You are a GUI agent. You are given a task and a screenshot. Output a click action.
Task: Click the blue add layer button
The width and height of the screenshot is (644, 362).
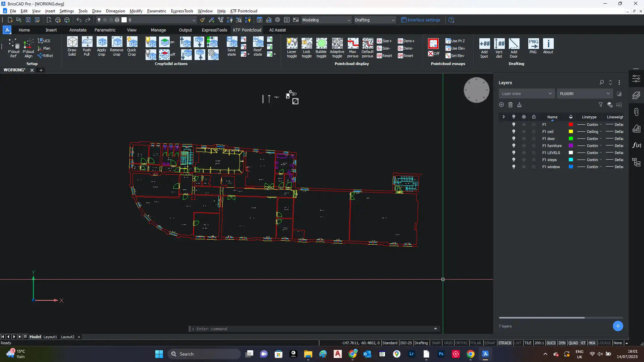tap(618, 326)
